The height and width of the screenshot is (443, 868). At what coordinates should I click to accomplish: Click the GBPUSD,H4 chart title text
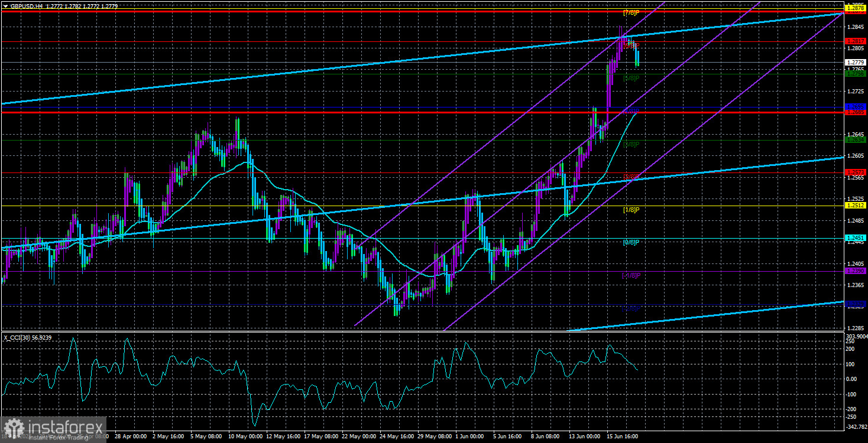tap(27, 6)
